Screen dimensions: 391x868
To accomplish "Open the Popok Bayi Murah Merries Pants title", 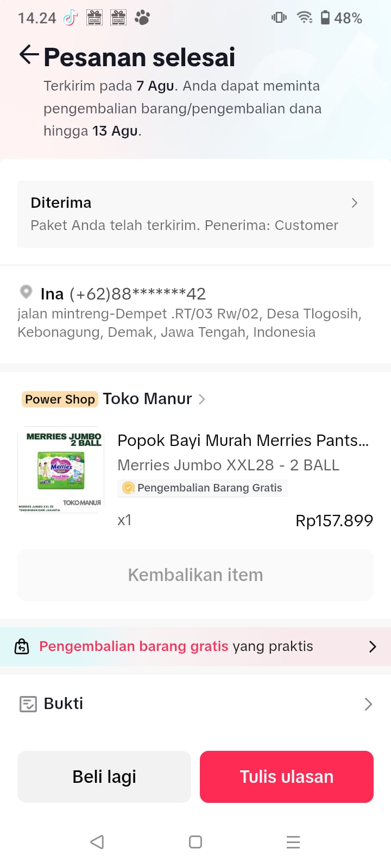I will (x=243, y=440).
